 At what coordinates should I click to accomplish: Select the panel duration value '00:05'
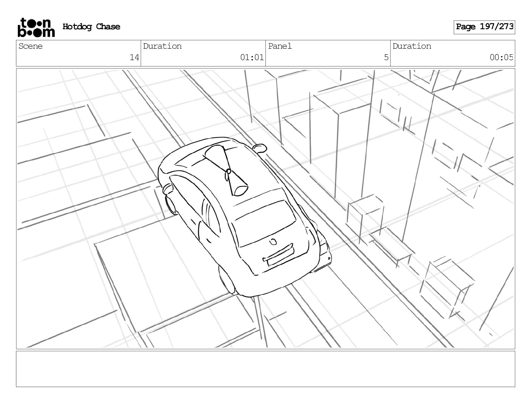(x=501, y=57)
